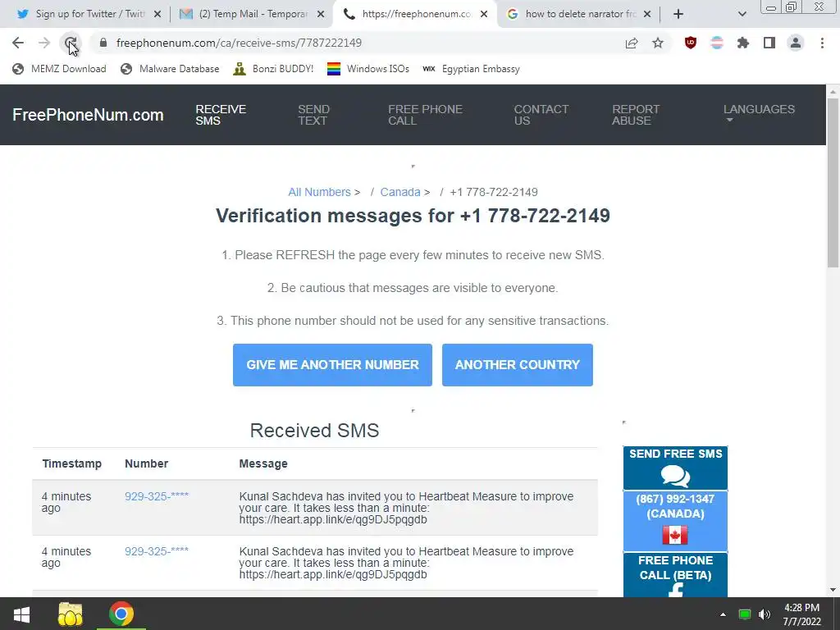Toggle the browser side panel icon
The height and width of the screenshot is (630, 840).
click(769, 43)
